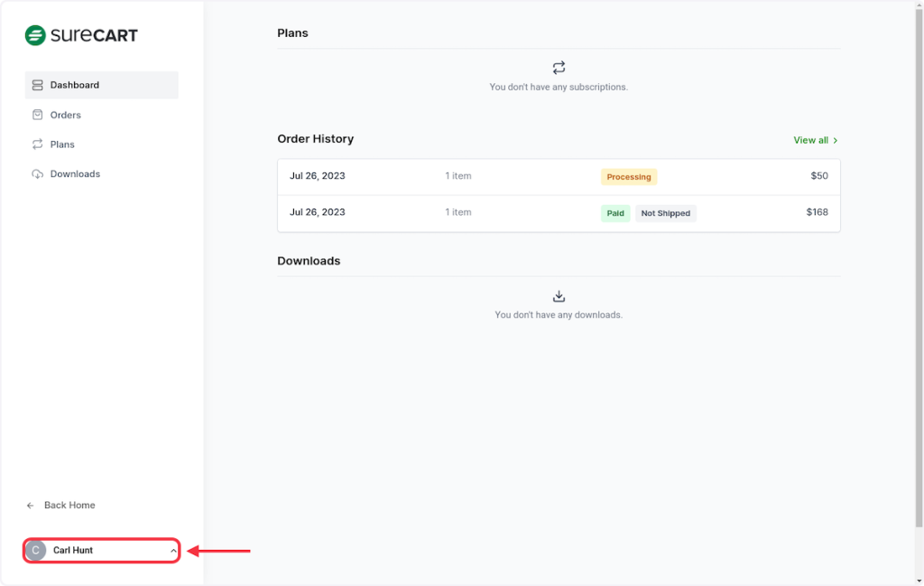Click the Back Home link
The width and height of the screenshot is (924, 586).
point(69,506)
